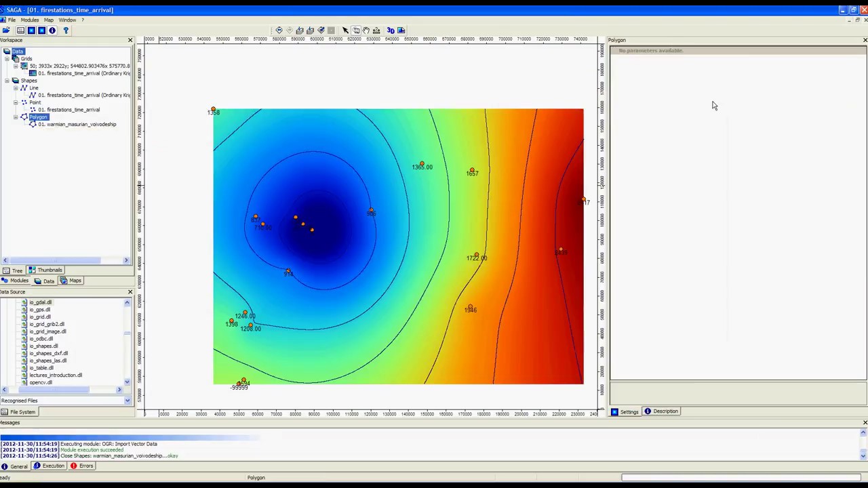Click the Help question mark toolbar icon

point(66,30)
